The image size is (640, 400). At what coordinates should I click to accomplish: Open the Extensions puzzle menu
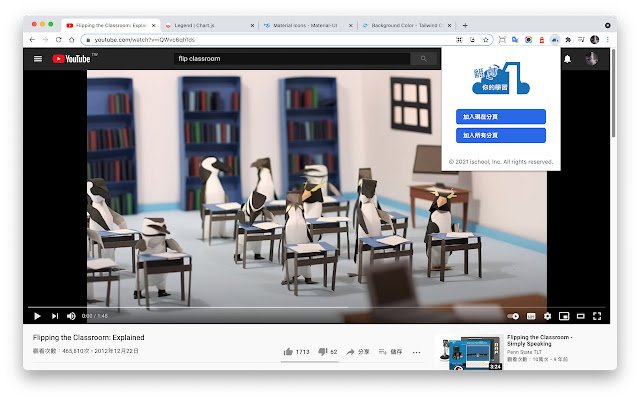(568, 40)
